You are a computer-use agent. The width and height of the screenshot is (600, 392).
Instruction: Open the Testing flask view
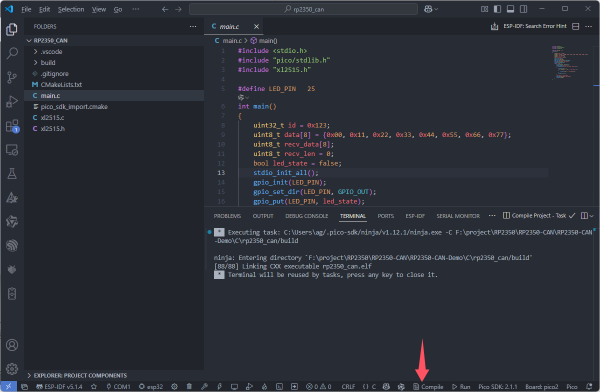point(12,174)
